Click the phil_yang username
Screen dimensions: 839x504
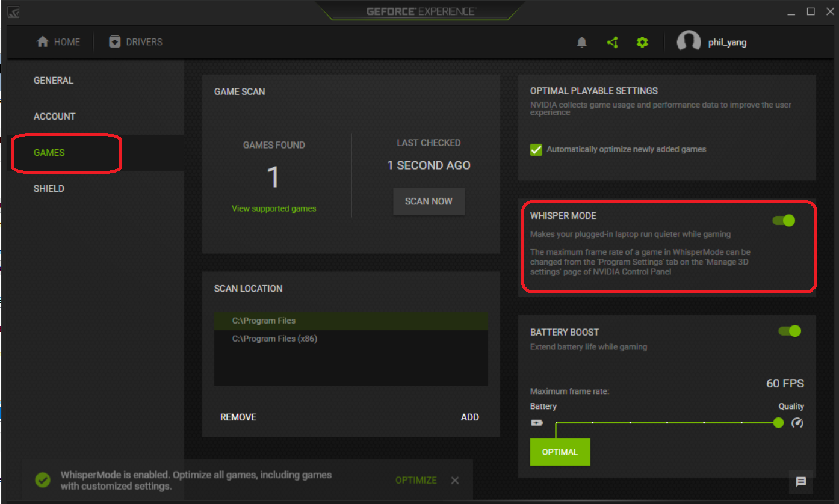pos(728,43)
